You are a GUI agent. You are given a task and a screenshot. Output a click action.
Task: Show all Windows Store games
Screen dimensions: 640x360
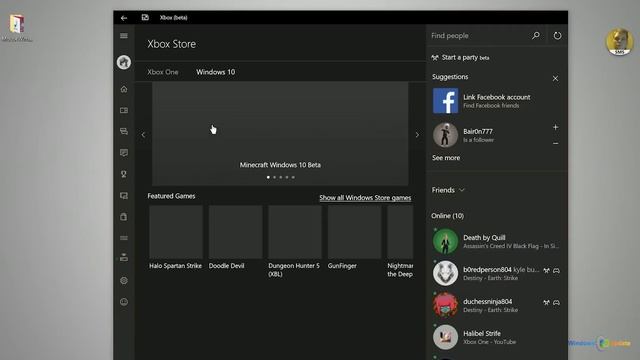(x=365, y=198)
